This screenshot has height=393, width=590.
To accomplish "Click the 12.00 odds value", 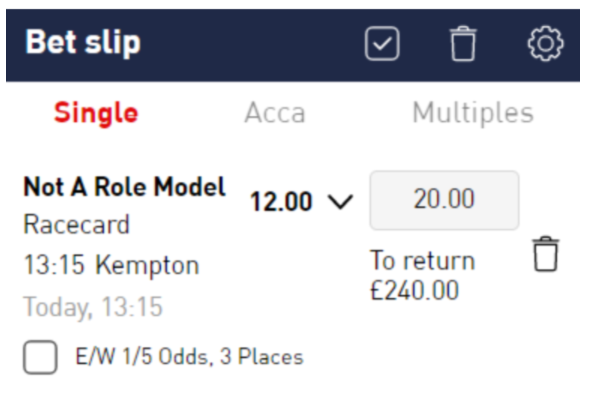I will coord(281,201).
